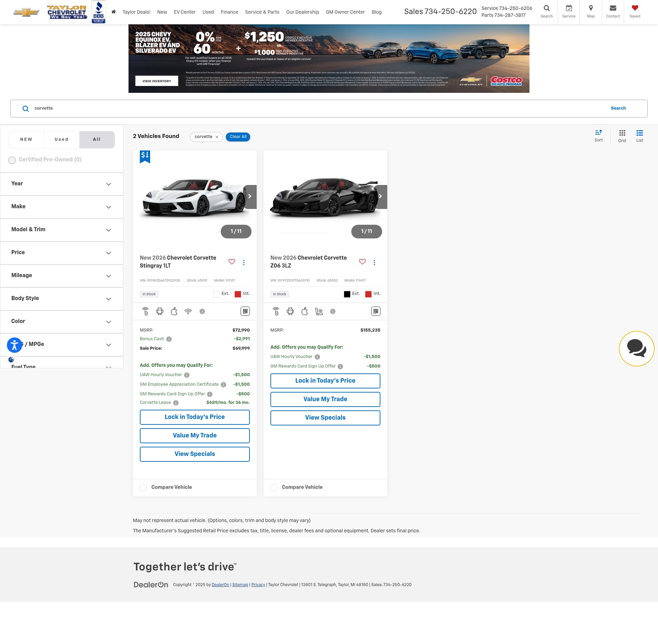Open the Z06 QR code icon
Image resolution: width=658 pixels, height=644 pixels.
click(x=376, y=311)
